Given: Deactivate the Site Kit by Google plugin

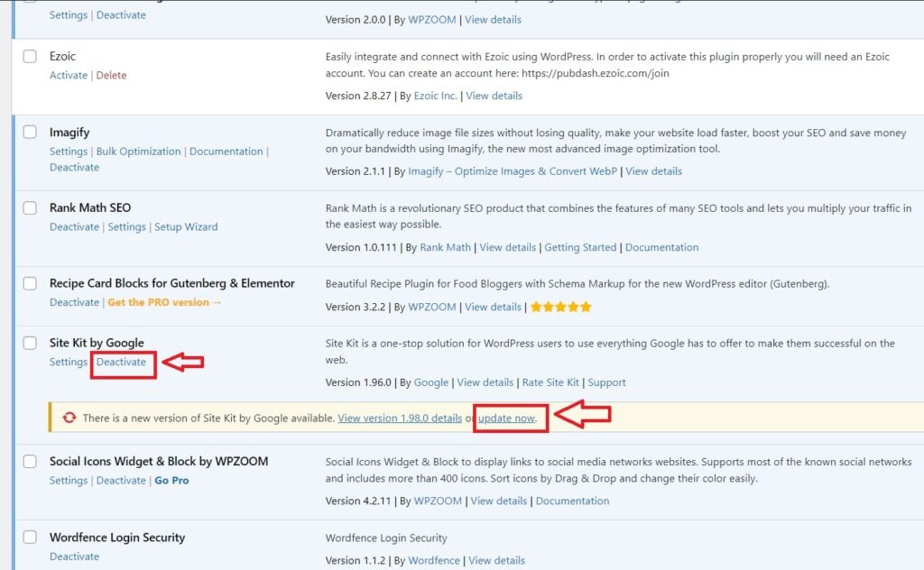Looking at the screenshot, I should click(x=121, y=362).
